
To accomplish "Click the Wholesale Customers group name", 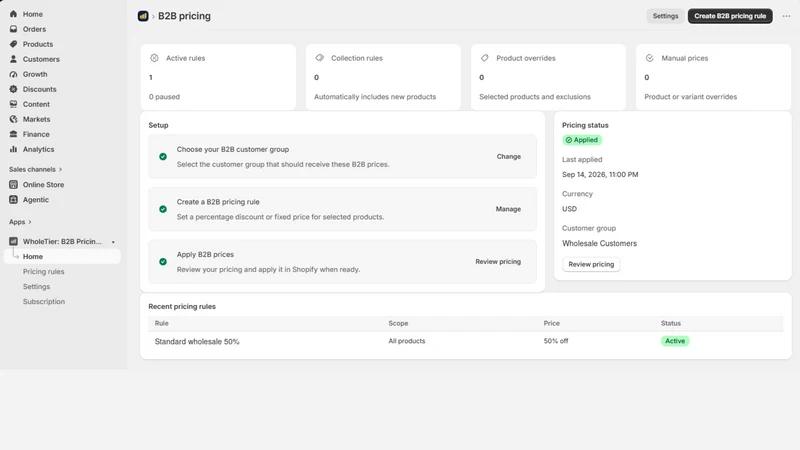I will pyautogui.click(x=599, y=243).
